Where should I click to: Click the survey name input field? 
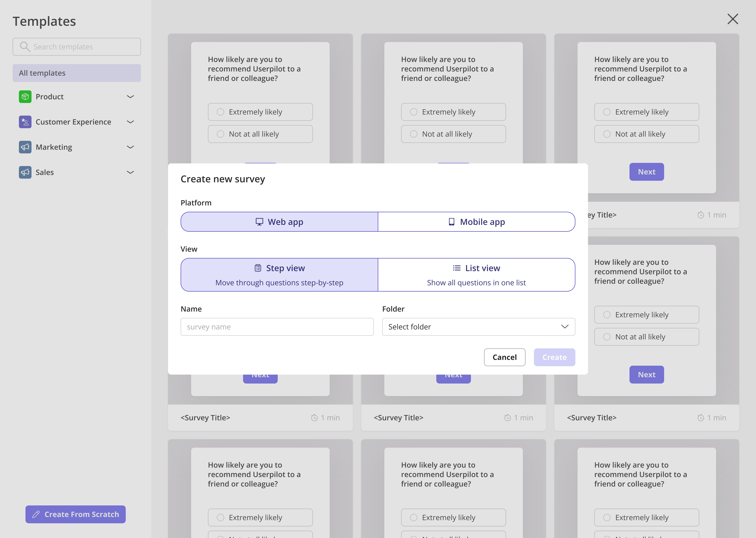pyautogui.click(x=277, y=327)
